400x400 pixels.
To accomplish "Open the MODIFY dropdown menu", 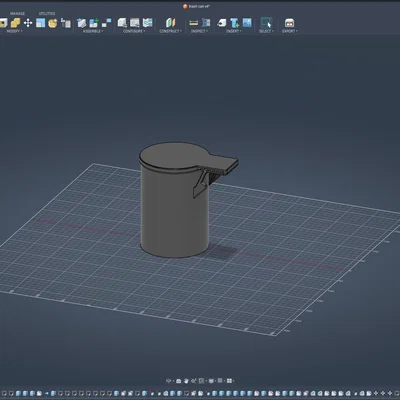I will (x=15, y=31).
